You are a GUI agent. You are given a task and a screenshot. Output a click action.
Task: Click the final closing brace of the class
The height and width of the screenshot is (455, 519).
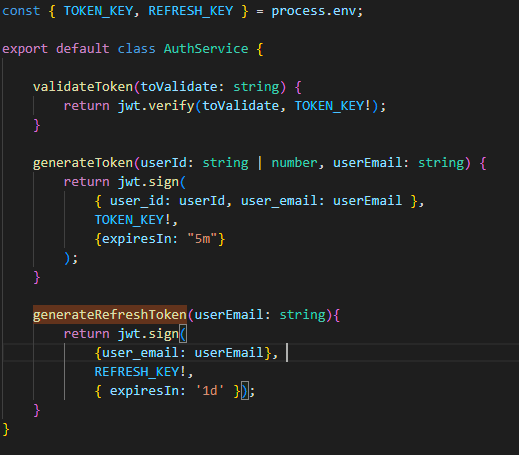(6, 429)
